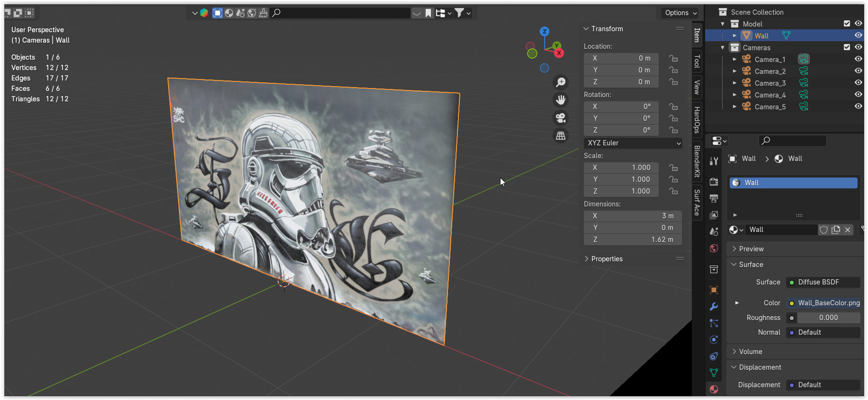The image size is (868, 400).
Task: Open the Physics properties tab
Action: coord(714,340)
